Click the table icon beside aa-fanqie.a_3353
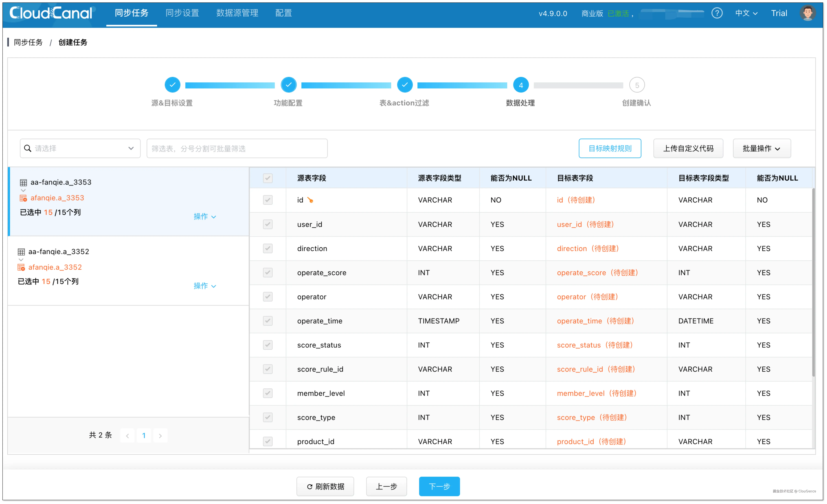Screen dimensions: 827x504 click(x=23, y=182)
